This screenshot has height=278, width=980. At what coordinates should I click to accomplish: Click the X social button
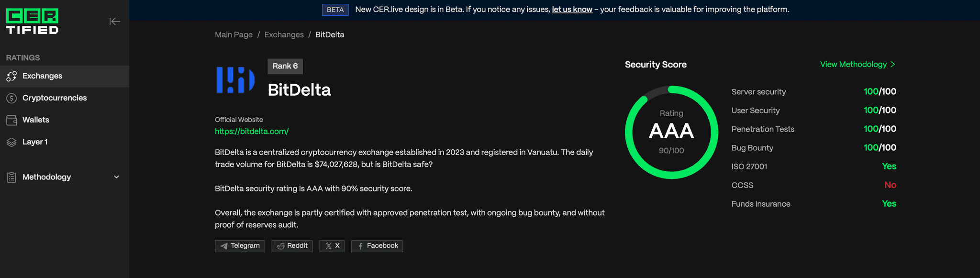point(332,246)
